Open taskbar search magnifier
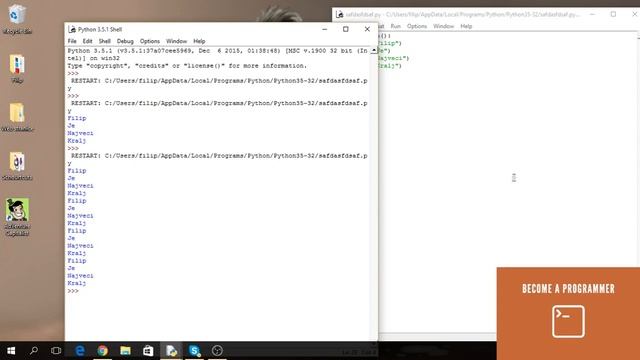Viewport: 640px width, 360px height. [x=34, y=351]
